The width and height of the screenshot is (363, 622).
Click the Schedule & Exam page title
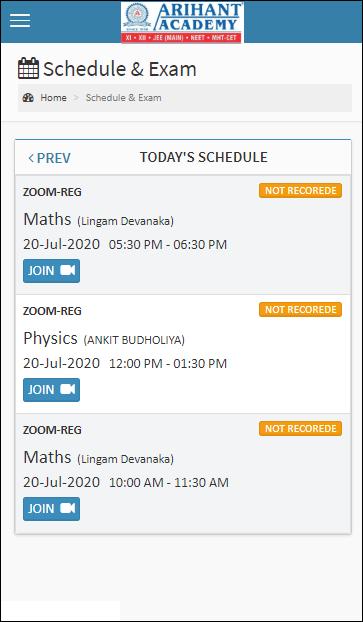[x=119, y=69]
